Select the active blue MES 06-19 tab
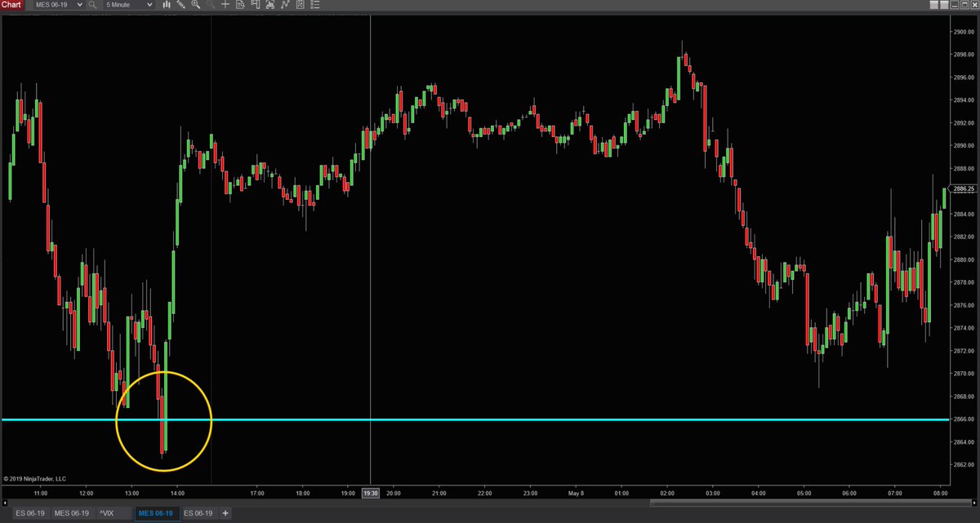The height and width of the screenshot is (523, 980). pyautogui.click(x=156, y=513)
